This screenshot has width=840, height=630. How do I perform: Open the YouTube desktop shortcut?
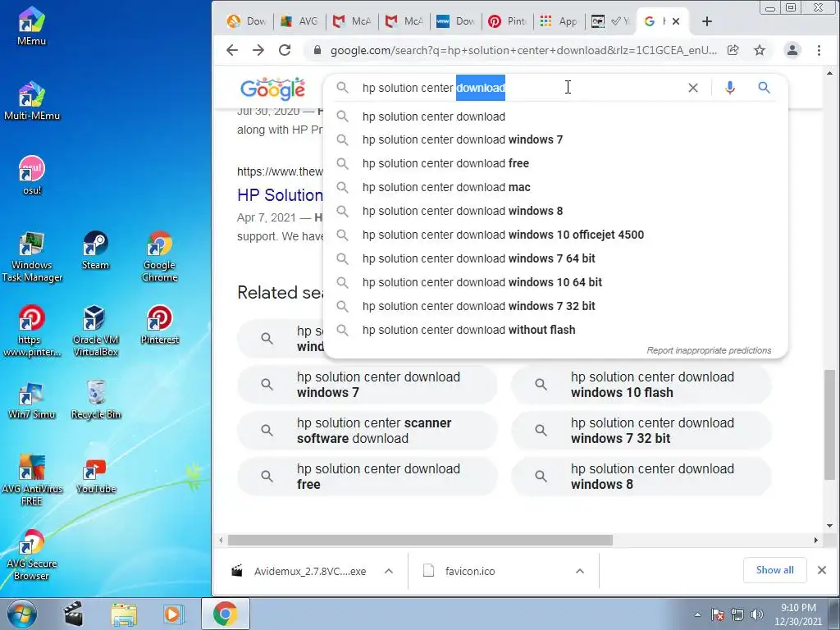(95, 475)
